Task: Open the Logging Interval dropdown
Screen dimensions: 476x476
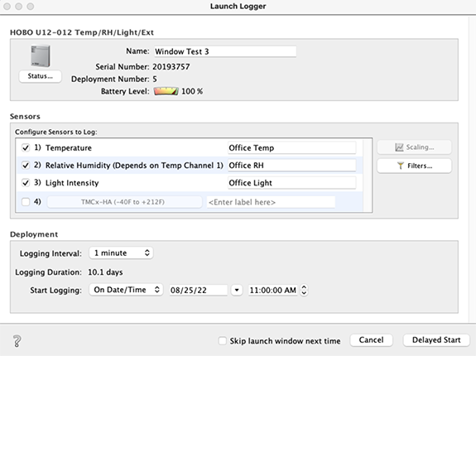Action: pos(121,252)
